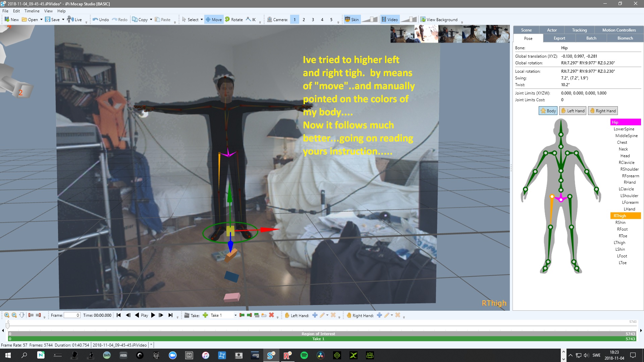Add Right Hand keyframe plus icon
The width and height of the screenshot is (644, 362).
tap(379, 315)
